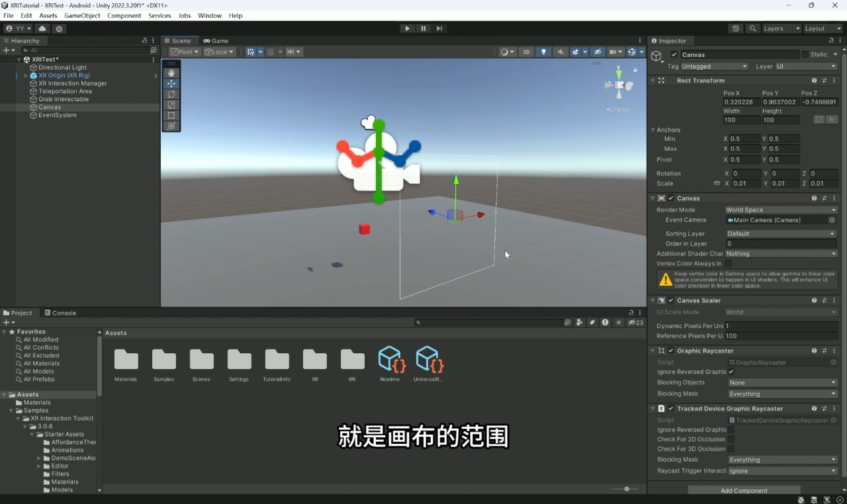Adjust Project thumbnail size slider
The image size is (847, 504).
point(625,489)
